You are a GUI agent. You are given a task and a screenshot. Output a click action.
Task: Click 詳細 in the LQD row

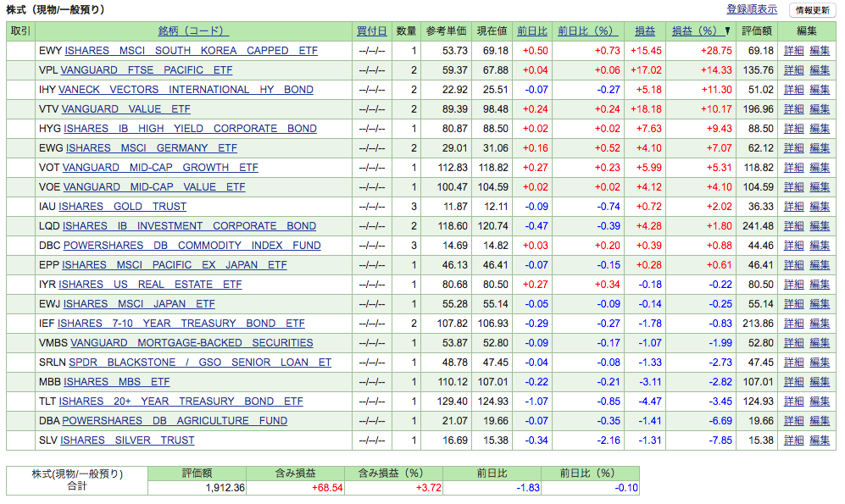(x=794, y=226)
